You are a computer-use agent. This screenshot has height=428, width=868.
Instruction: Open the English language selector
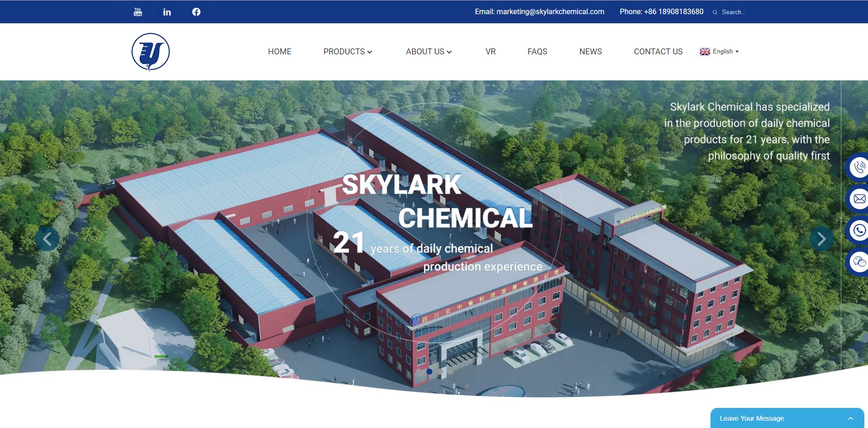(719, 52)
